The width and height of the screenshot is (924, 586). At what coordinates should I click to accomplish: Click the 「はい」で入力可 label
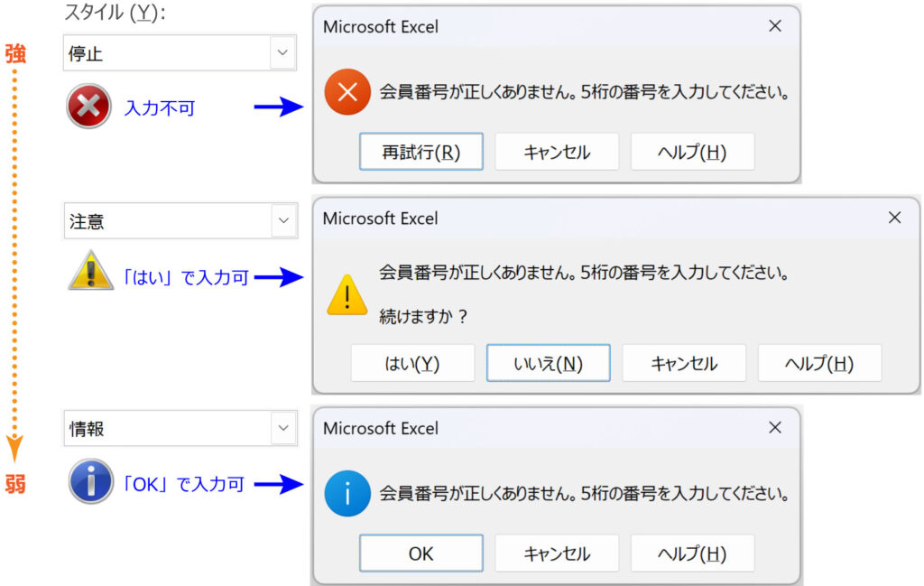pos(184,277)
